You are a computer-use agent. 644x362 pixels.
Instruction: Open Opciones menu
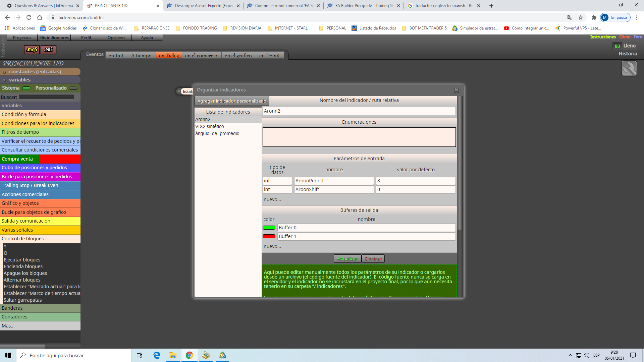point(116,38)
